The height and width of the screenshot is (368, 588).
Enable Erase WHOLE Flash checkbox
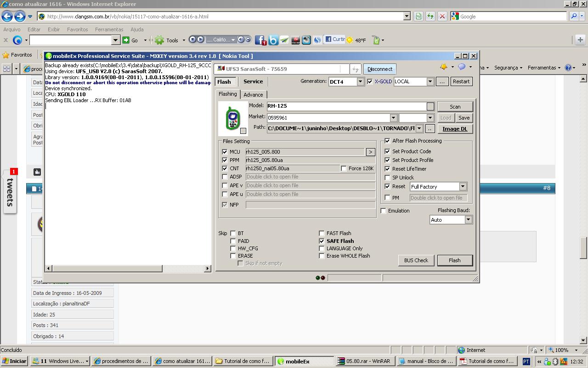(x=322, y=256)
